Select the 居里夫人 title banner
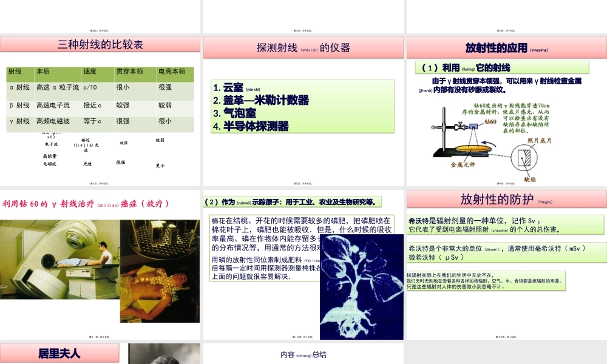 [x=59, y=352]
